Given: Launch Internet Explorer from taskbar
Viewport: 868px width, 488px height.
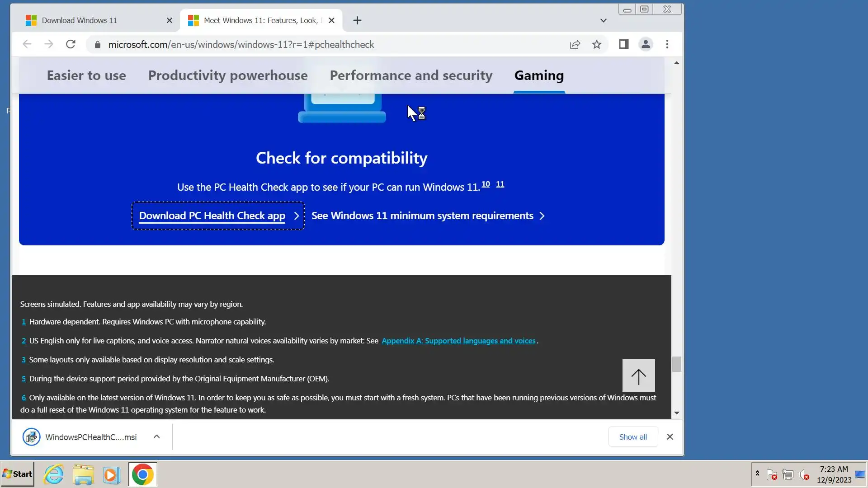Looking at the screenshot, I should [54, 474].
